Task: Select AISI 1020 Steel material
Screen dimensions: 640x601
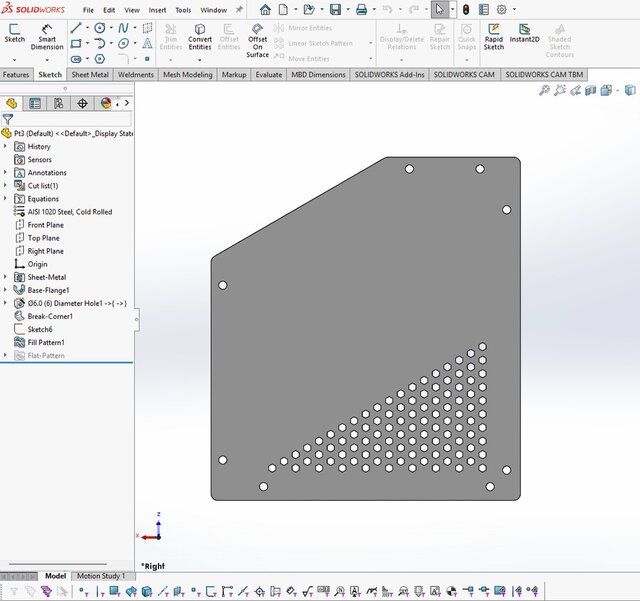Action: (x=69, y=212)
